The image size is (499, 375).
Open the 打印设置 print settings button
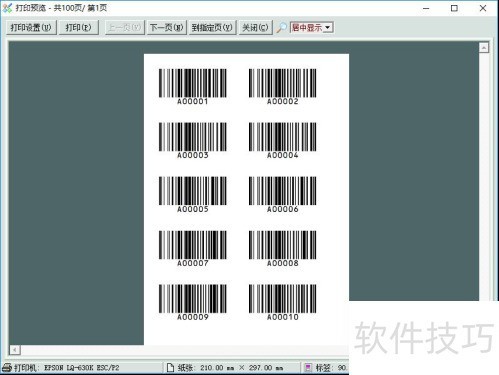31,27
